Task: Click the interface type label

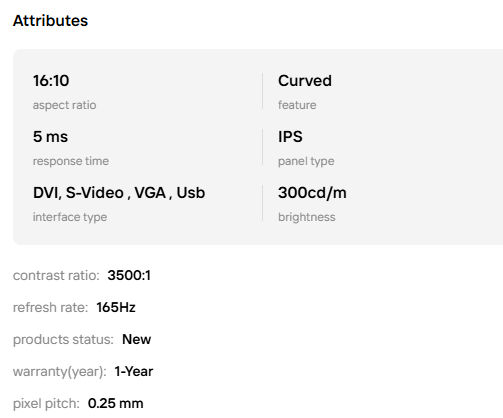Action: click(x=70, y=217)
